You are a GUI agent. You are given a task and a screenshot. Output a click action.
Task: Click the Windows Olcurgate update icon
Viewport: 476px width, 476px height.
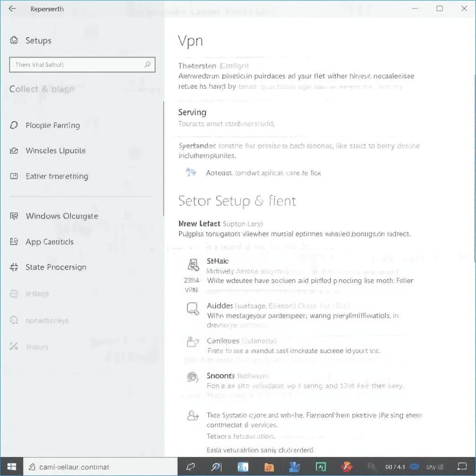click(14, 216)
